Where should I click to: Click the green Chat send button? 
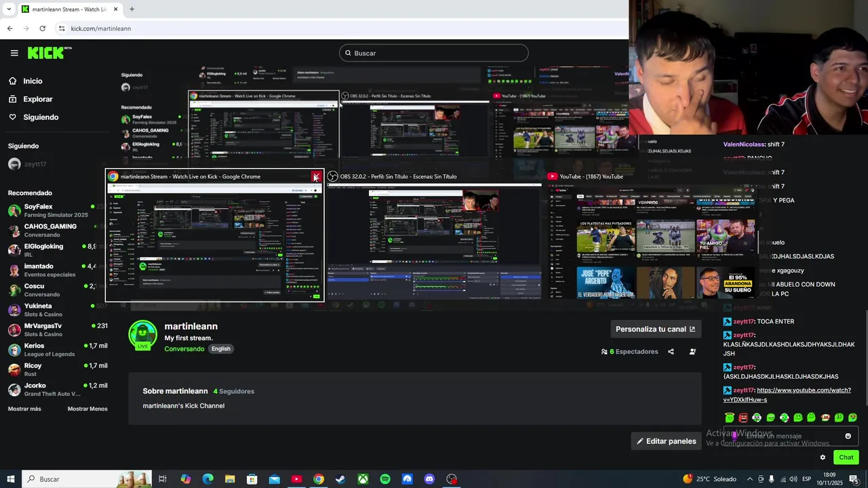846,457
